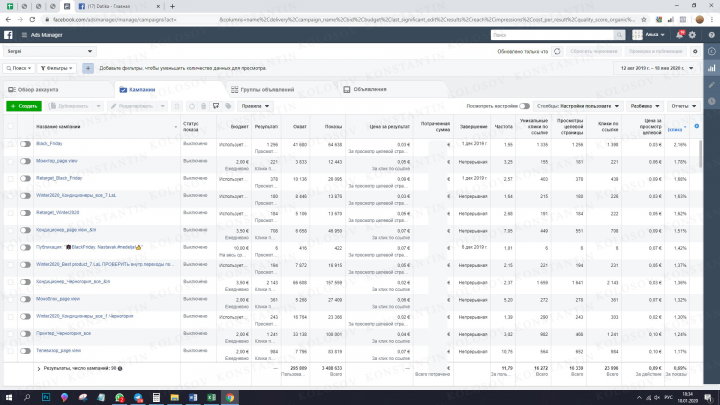Open the Facebook home logo icon

[8, 35]
